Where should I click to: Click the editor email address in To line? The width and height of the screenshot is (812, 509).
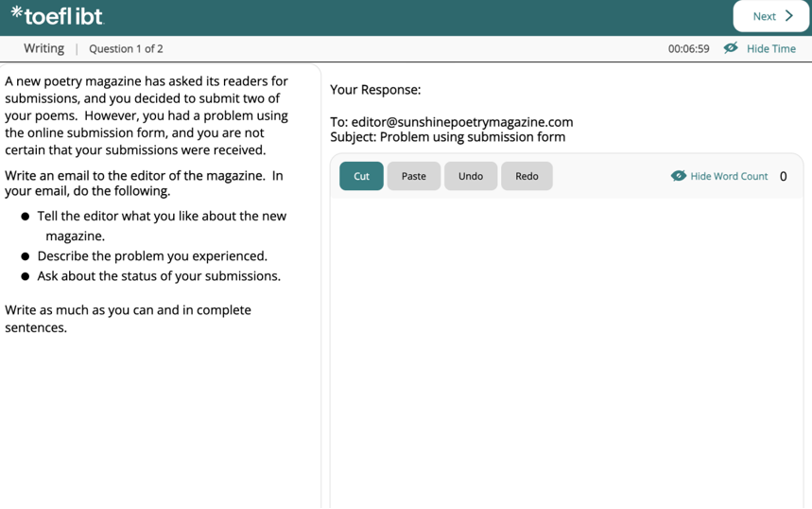coord(462,122)
